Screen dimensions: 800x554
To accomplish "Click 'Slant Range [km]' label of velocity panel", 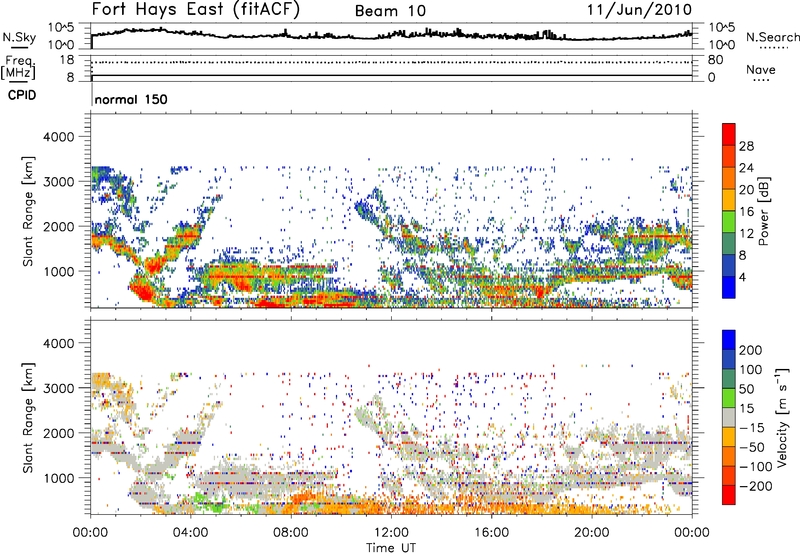I will click(x=28, y=417).
